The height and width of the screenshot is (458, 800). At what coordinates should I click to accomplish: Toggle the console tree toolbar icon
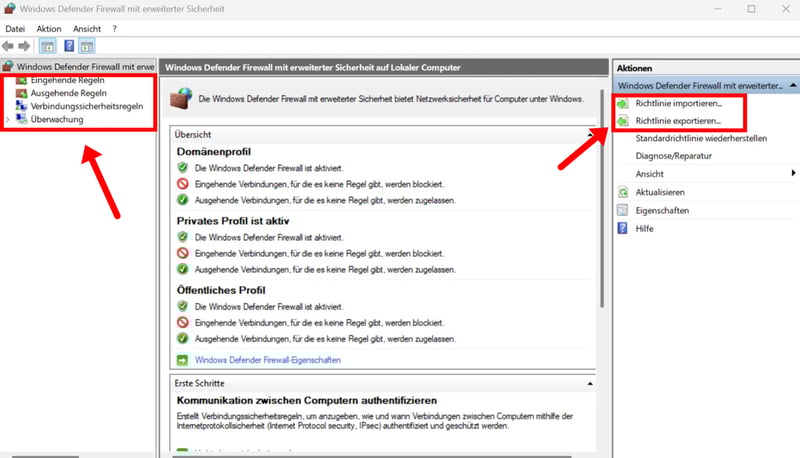point(47,46)
